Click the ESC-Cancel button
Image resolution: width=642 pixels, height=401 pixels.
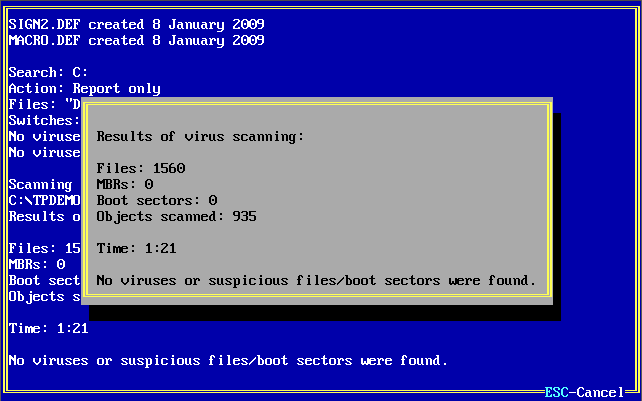[x=584, y=392]
